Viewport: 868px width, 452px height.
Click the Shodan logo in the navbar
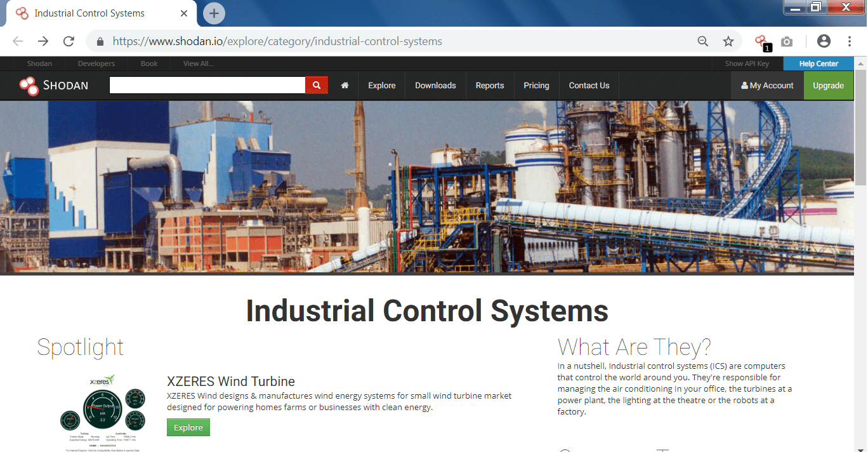(x=54, y=86)
